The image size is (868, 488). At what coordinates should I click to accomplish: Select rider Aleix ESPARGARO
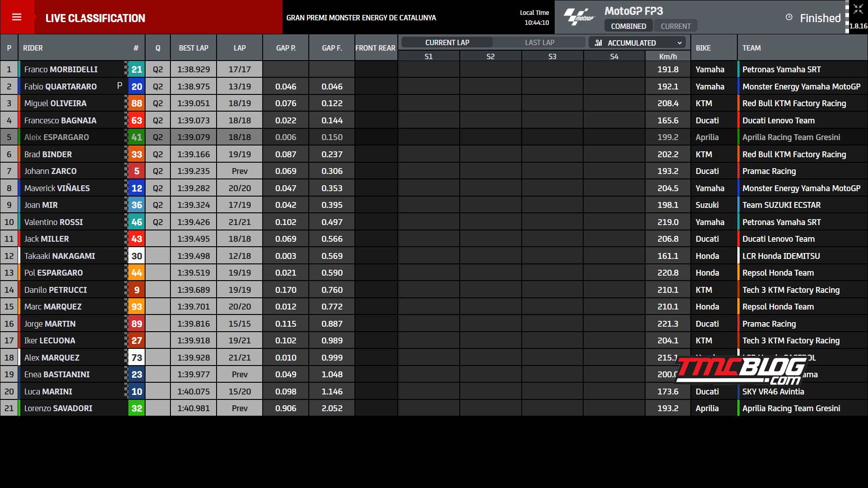pyautogui.click(x=57, y=137)
